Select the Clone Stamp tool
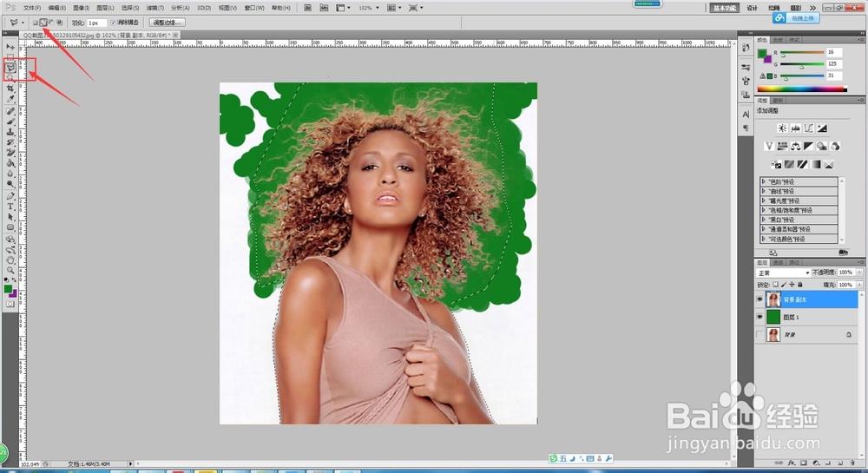Screen dimensions: 868x473 [10, 132]
